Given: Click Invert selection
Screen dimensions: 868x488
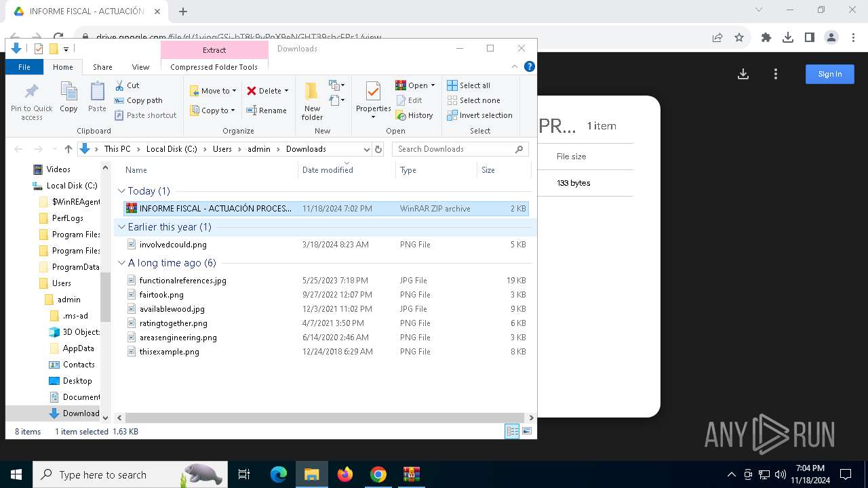Looking at the screenshot, I should coord(479,115).
